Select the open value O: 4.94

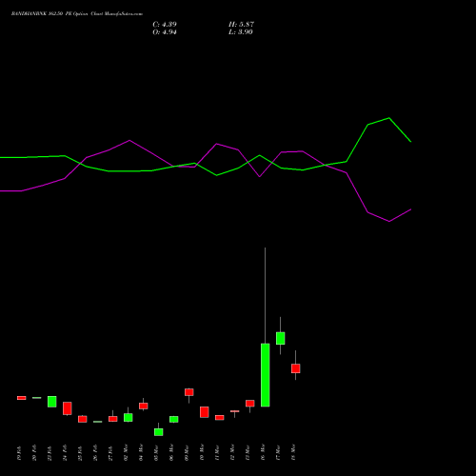tap(165, 32)
